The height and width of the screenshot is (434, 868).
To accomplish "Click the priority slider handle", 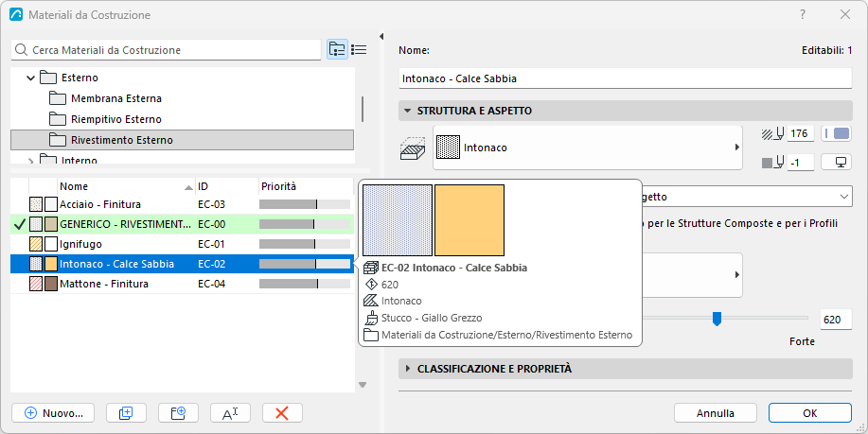I will [x=717, y=319].
